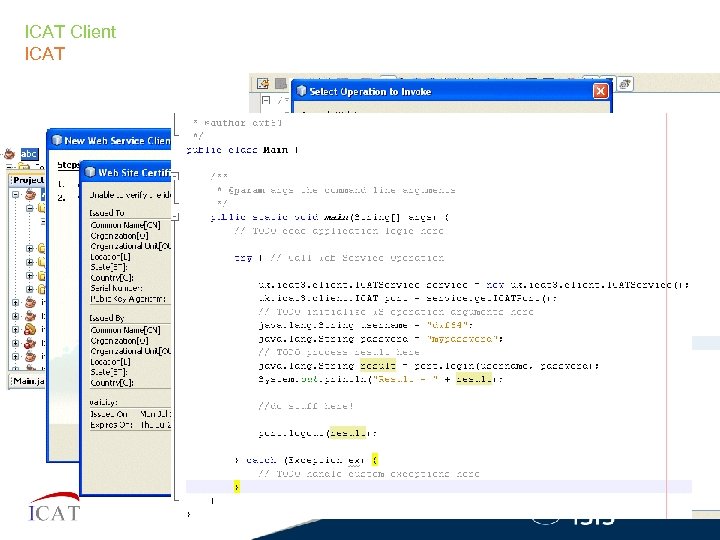The image size is (720, 540).
Task: Click the Issued On row under Validity
Action: pyautogui.click(x=130, y=414)
